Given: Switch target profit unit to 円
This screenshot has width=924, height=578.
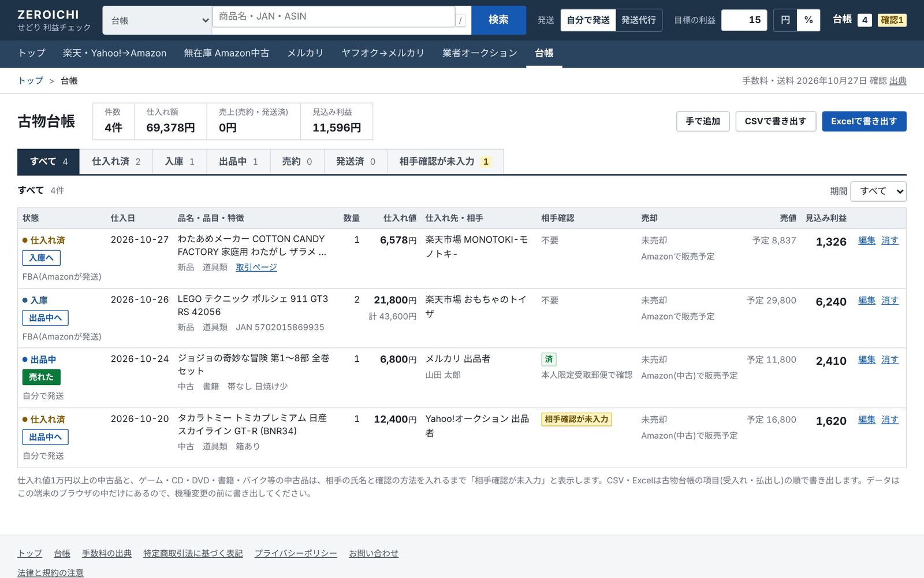Looking at the screenshot, I should point(785,20).
